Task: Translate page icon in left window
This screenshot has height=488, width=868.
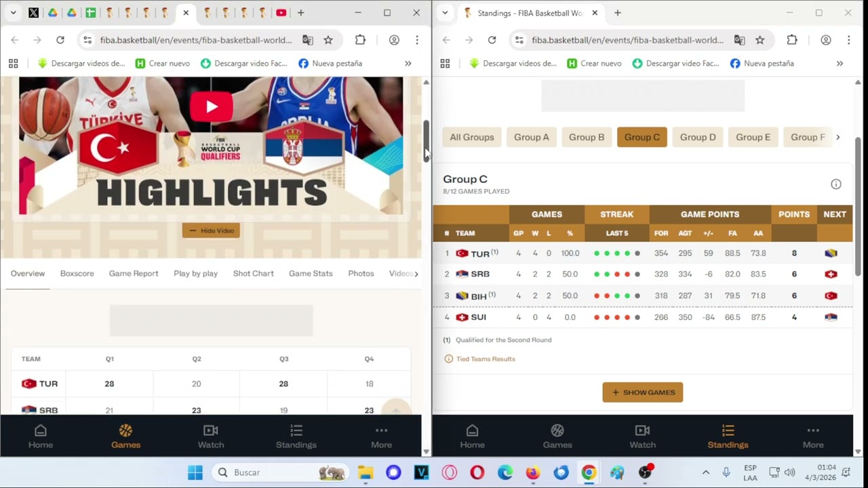Action: click(308, 40)
